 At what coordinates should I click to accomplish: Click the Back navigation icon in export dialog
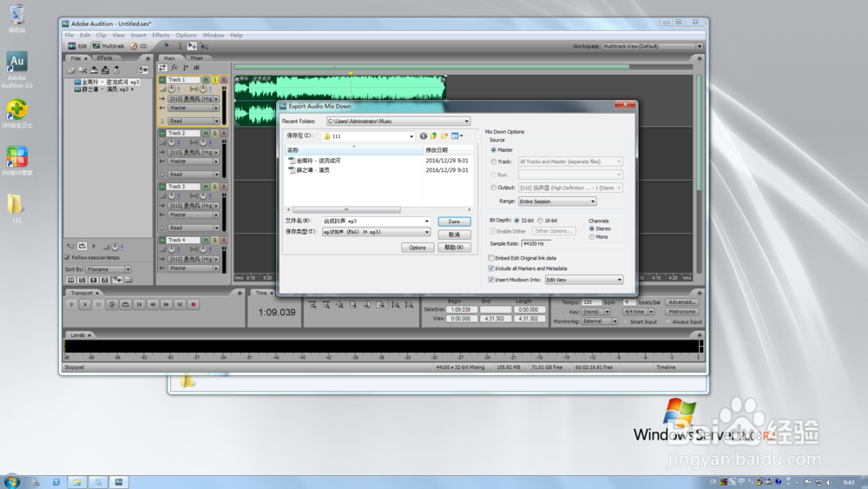(x=424, y=135)
